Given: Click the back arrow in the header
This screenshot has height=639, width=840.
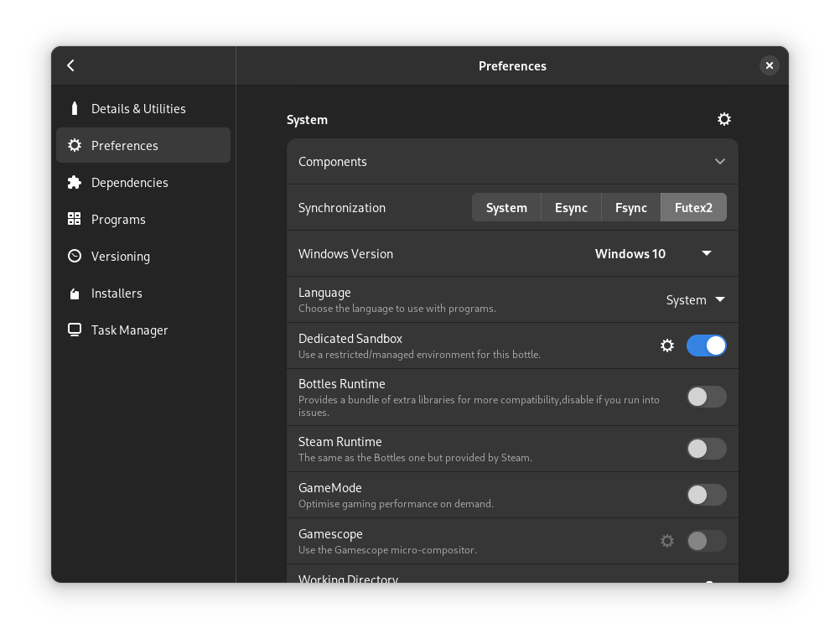Looking at the screenshot, I should point(71,65).
